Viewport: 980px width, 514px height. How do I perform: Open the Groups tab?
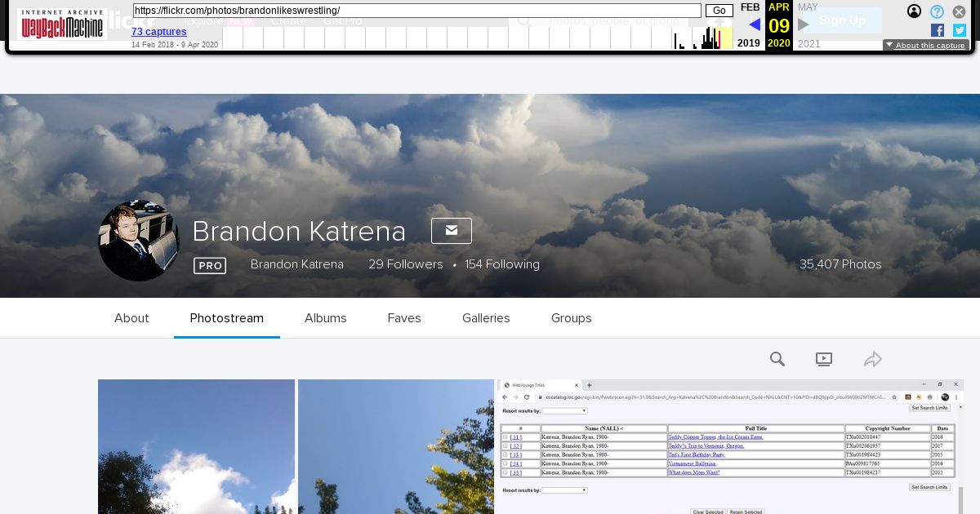572,318
